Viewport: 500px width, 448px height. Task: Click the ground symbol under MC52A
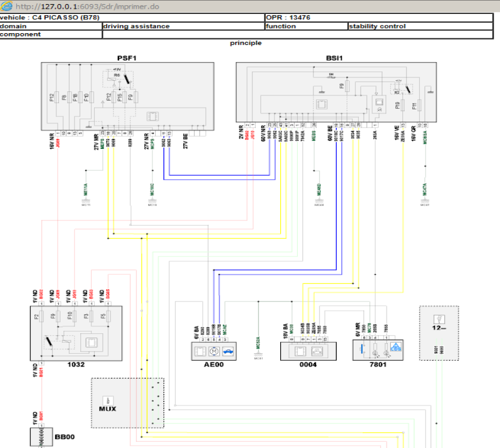point(258,354)
